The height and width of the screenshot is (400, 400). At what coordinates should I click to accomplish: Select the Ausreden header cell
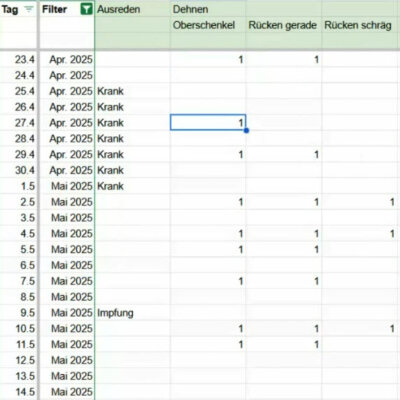[133, 9]
